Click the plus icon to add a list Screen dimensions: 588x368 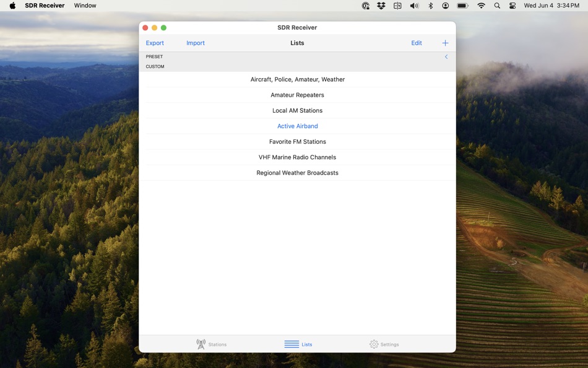pyautogui.click(x=445, y=43)
